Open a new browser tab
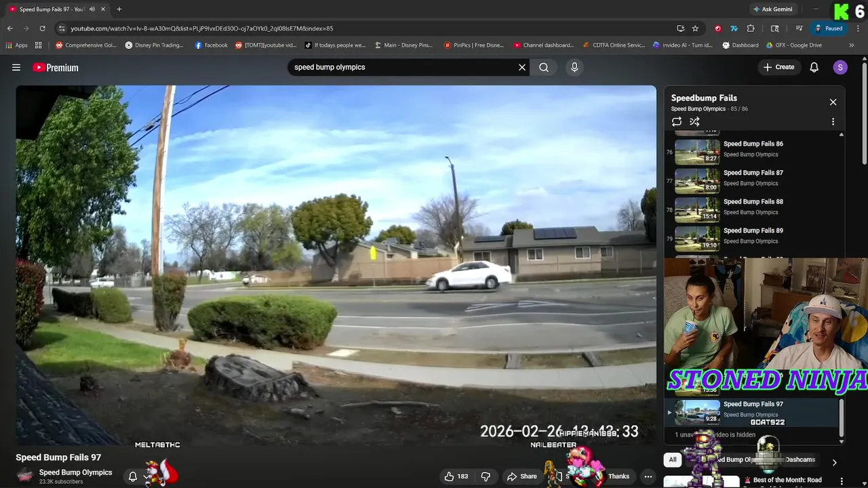 119,9
